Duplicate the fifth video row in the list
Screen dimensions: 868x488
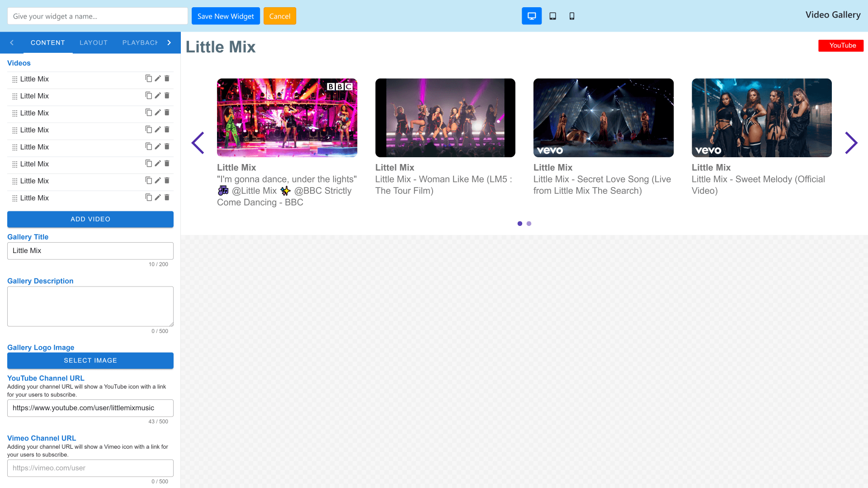pos(148,146)
